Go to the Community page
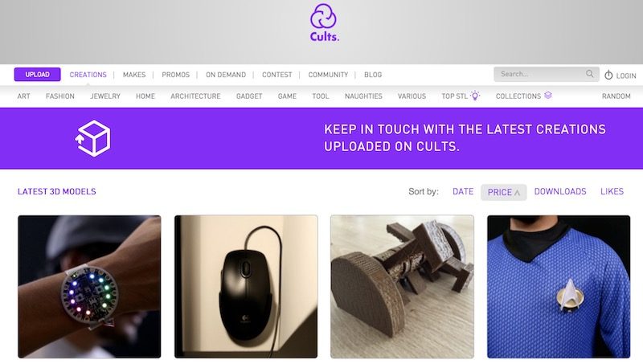Screen dimensions: 643x364 (328, 75)
